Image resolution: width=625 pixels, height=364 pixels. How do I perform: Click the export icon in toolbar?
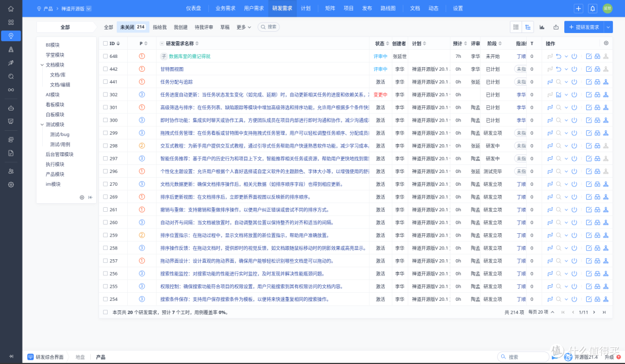point(556,27)
